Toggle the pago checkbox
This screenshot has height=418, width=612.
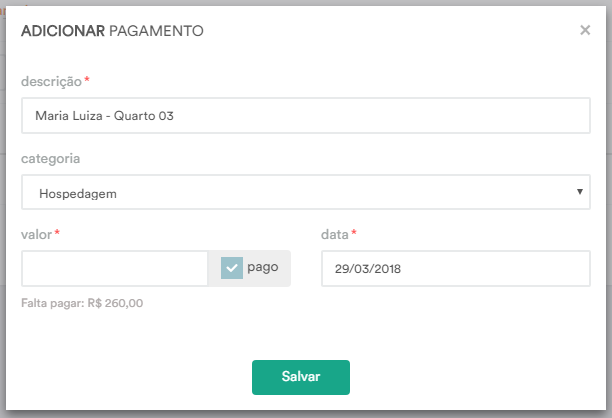tap(232, 268)
